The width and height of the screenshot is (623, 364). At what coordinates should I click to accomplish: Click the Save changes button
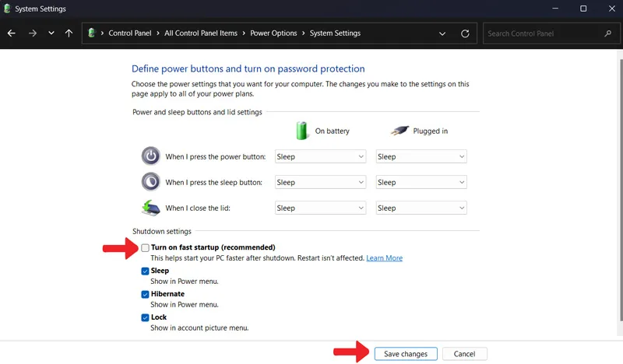click(406, 354)
